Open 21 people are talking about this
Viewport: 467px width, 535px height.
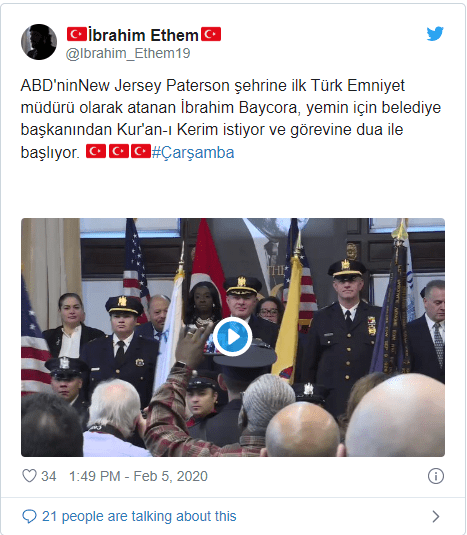(139, 516)
